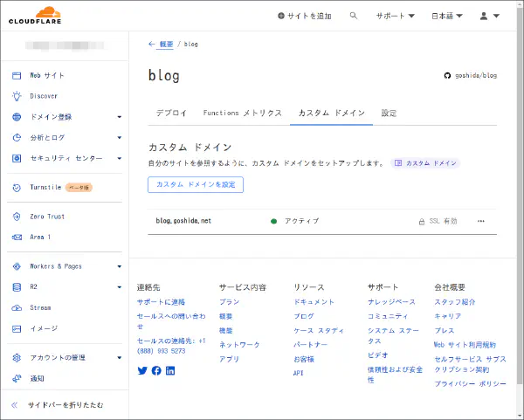This screenshot has height=420, width=524.
Task: Click the カスタム ドメインを設定 button
Action: click(x=196, y=185)
